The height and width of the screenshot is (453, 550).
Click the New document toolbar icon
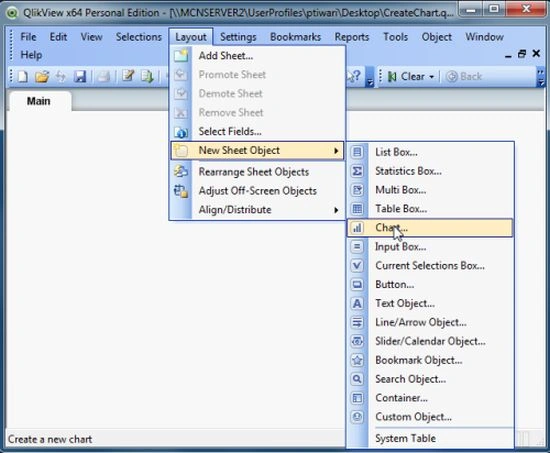point(23,76)
